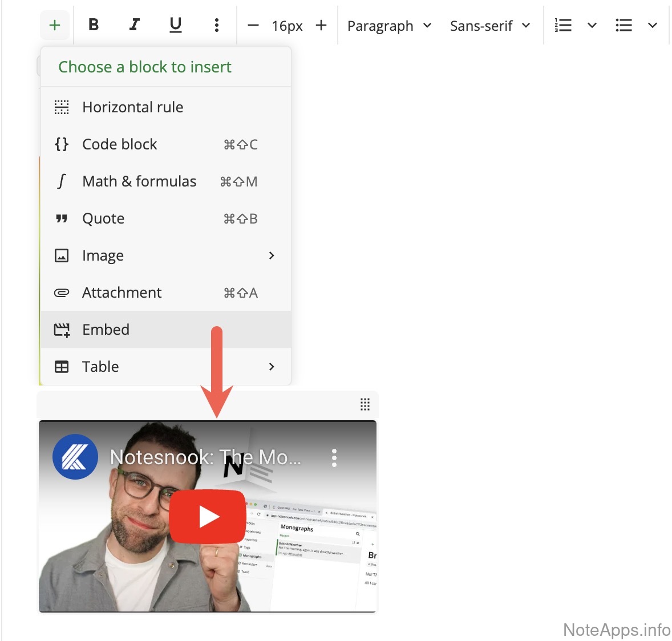Image resolution: width=672 pixels, height=641 pixels.
Task: Select Code block from insert menu
Action: click(120, 144)
